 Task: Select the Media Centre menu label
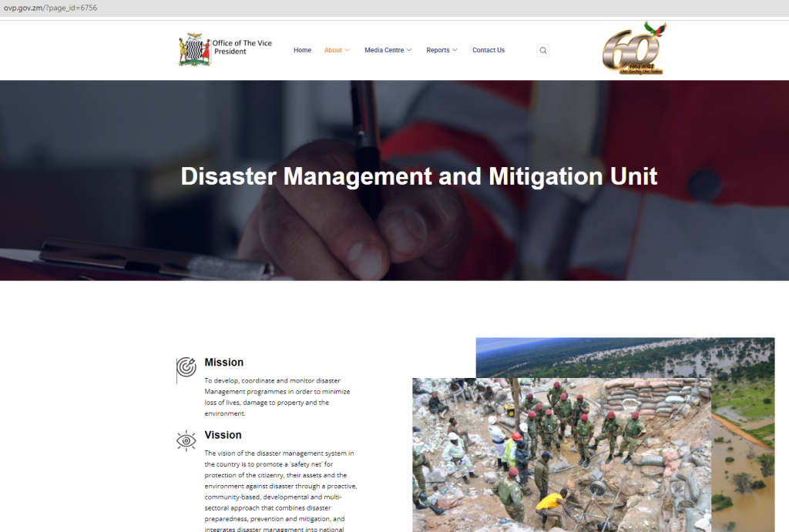point(384,50)
